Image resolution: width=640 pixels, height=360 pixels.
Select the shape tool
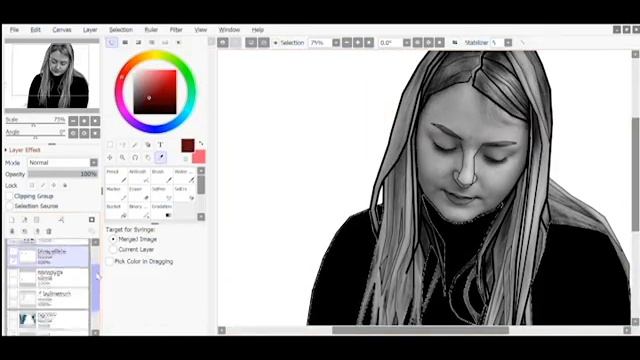[148, 144]
